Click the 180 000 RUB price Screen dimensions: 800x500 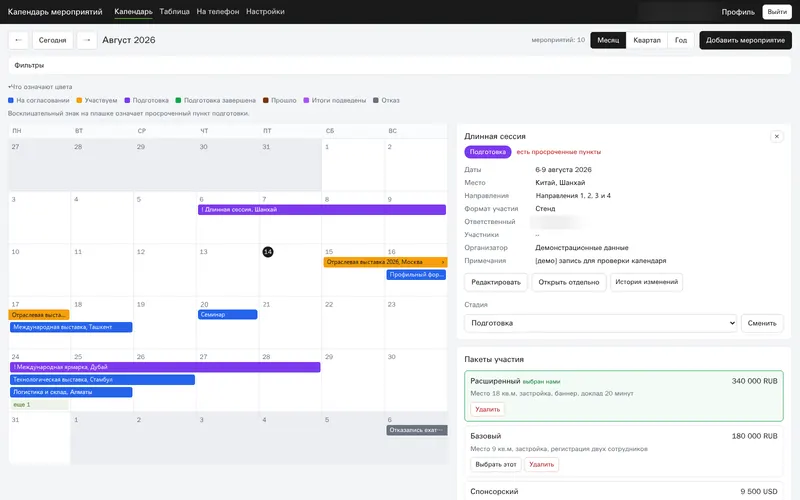click(x=754, y=436)
